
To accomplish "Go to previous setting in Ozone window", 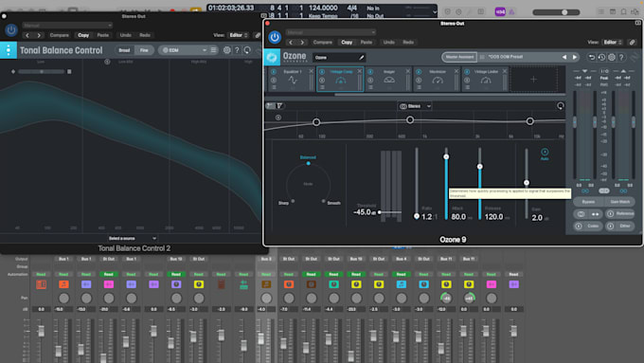I will tap(291, 43).
